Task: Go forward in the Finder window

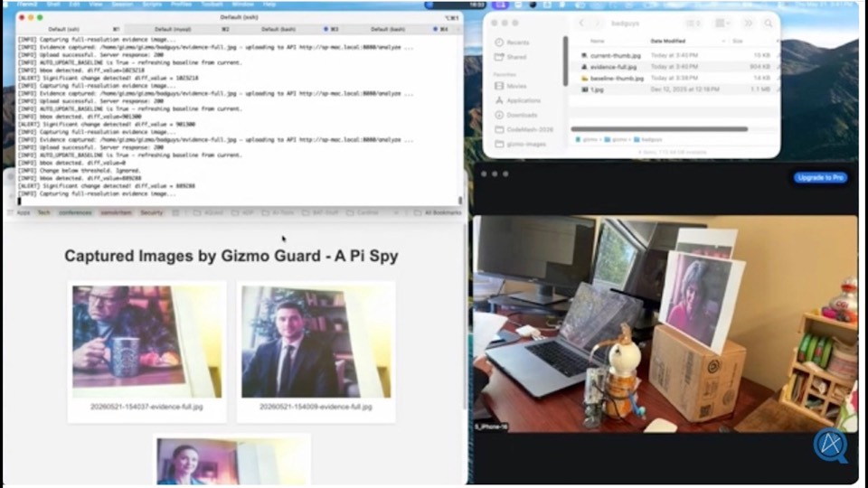Action: pos(597,23)
